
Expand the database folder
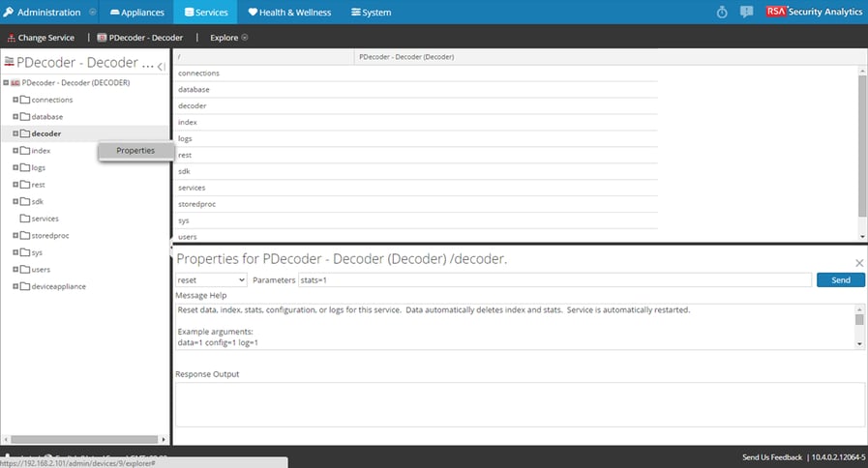coord(15,117)
